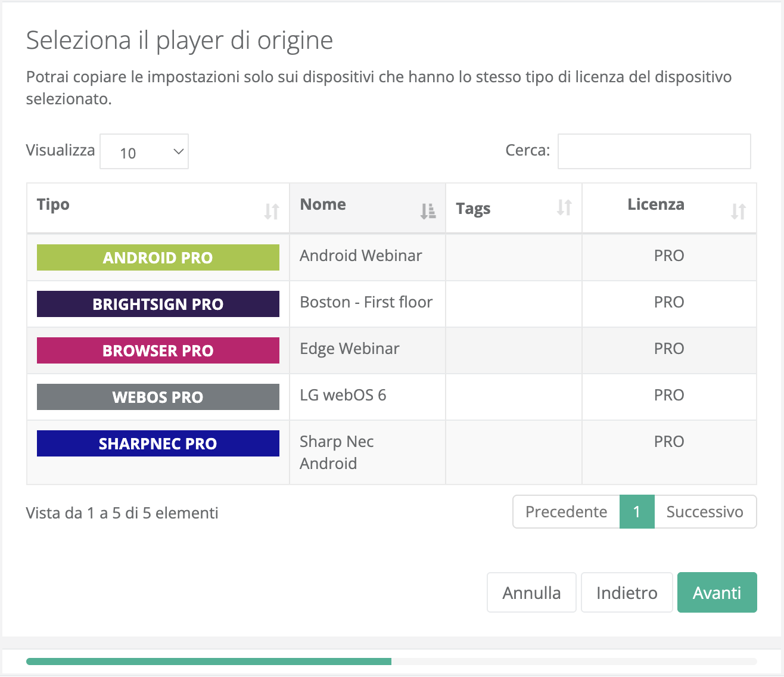Sort the table by the Tags column icon

[565, 208]
